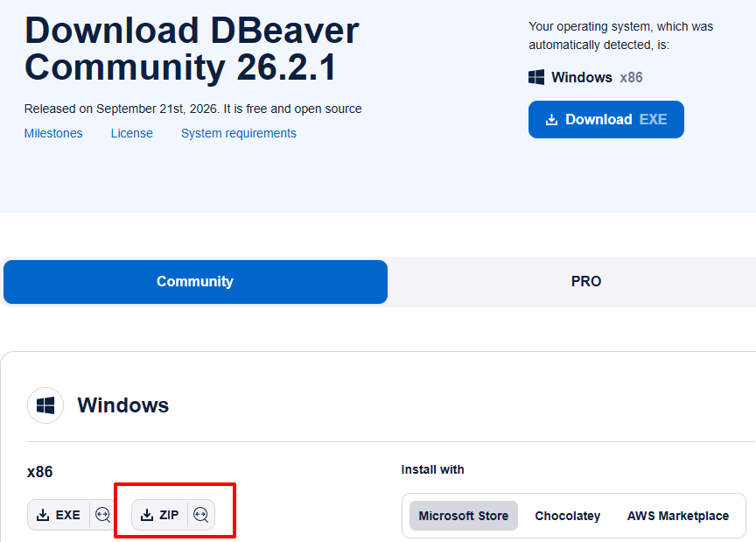Click the blue Download EXE button
Screen dimensions: 756x542
[606, 120]
